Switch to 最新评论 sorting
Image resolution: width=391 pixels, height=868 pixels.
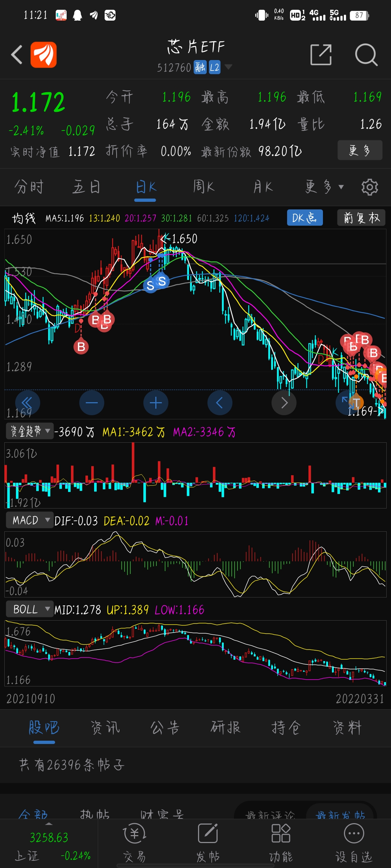(270, 815)
